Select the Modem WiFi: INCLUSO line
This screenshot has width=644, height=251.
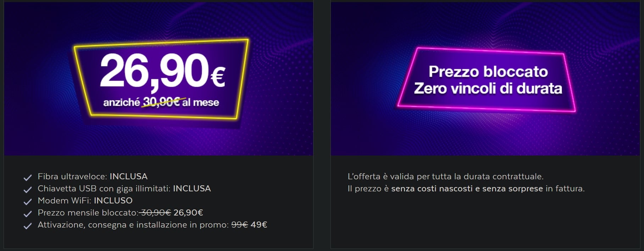[x=85, y=201]
